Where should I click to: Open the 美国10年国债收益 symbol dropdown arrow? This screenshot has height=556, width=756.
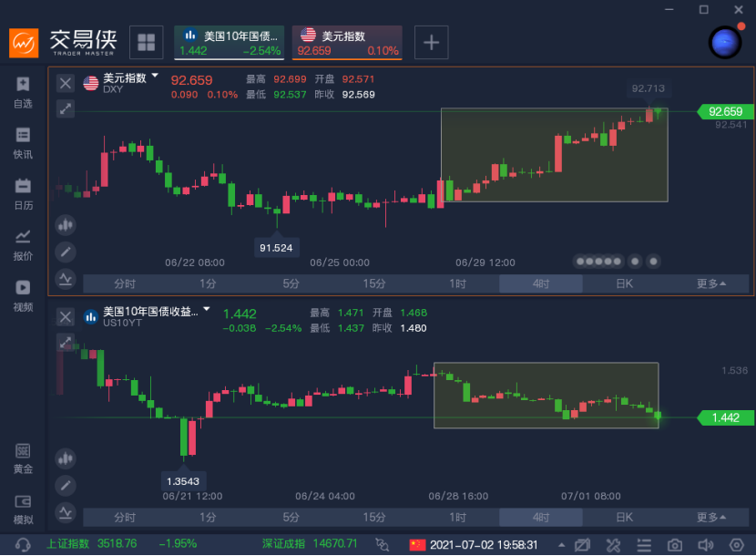(207, 309)
